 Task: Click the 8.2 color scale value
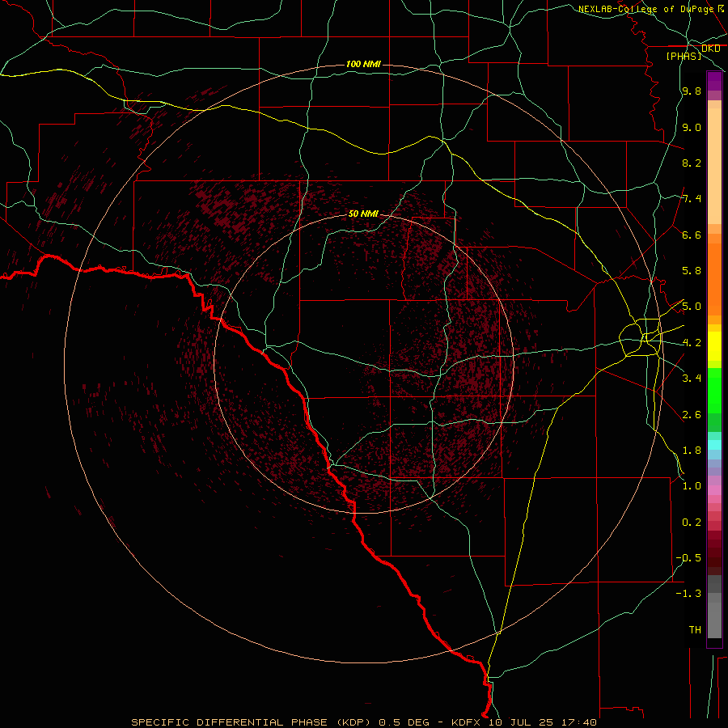(692, 163)
